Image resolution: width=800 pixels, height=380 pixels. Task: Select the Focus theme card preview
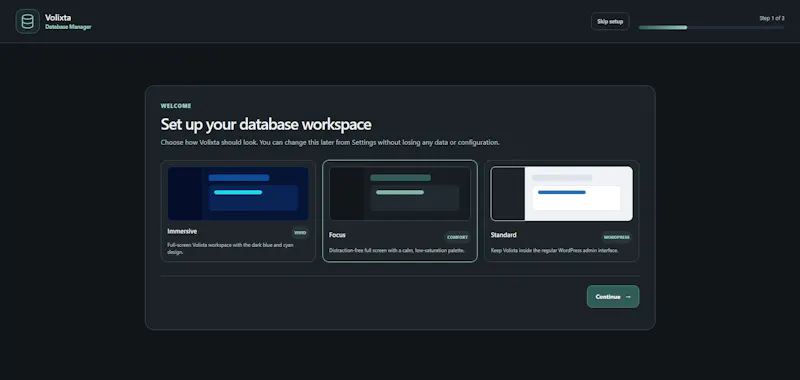pos(399,194)
